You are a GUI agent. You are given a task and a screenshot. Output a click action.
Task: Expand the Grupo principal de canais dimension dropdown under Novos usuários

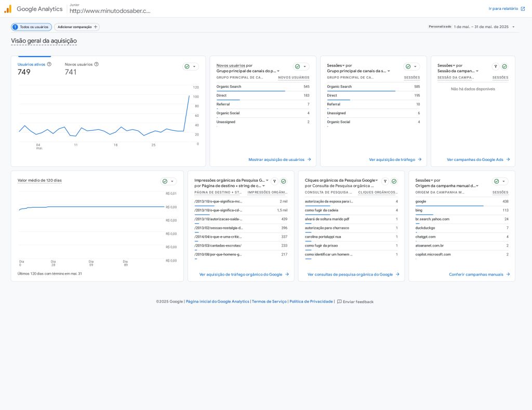[x=278, y=71]
